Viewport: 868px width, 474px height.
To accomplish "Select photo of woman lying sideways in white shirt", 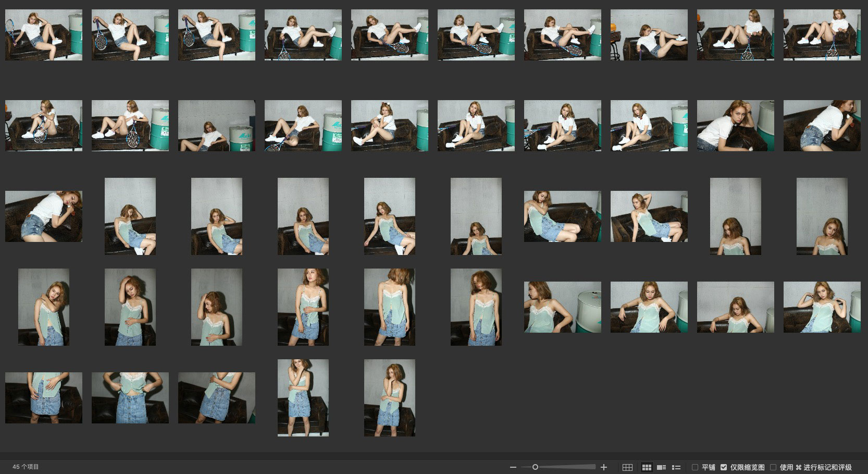I will click(x=44, y=216).
